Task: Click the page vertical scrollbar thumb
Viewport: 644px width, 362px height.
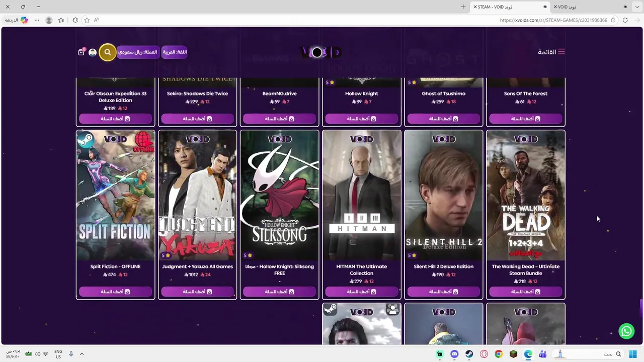Action: [x=641, y=308]
